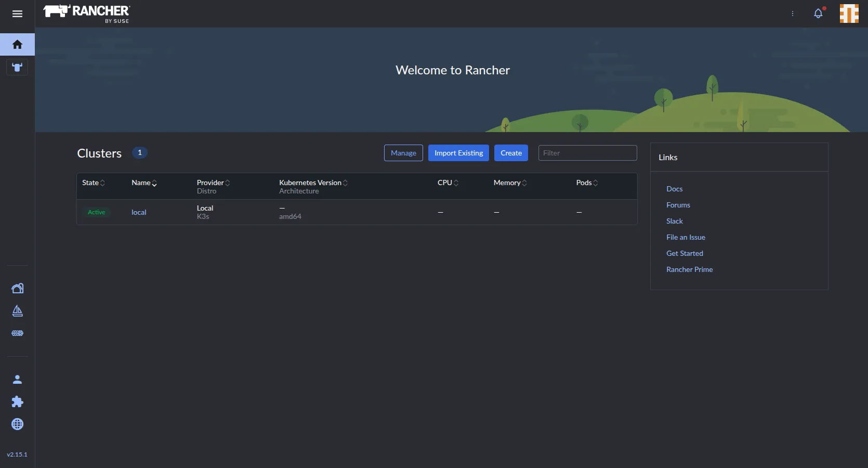868x468 pixels.
Task: Open page actions three-dot menu
Action: [793, 14]
